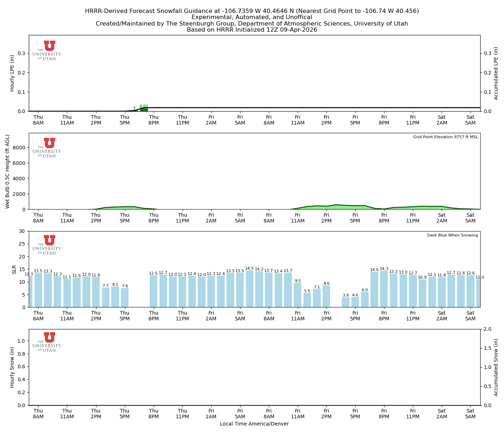Image resolution: width=504 pixels, height=432 pixels.
Task: Click the 'Accumulated Snow (in)' right axis label
Action: (x=496, y=367)
